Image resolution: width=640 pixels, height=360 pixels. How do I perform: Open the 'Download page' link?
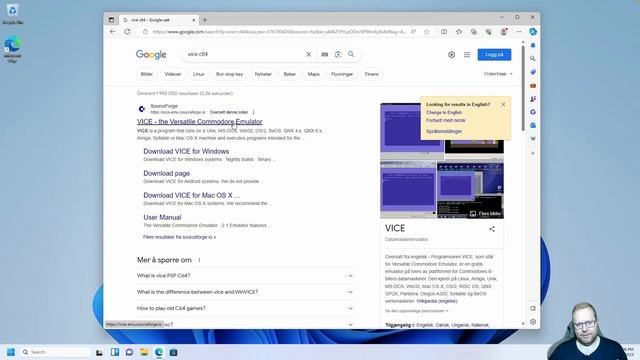pyautogui.click(x=167, y=173)
